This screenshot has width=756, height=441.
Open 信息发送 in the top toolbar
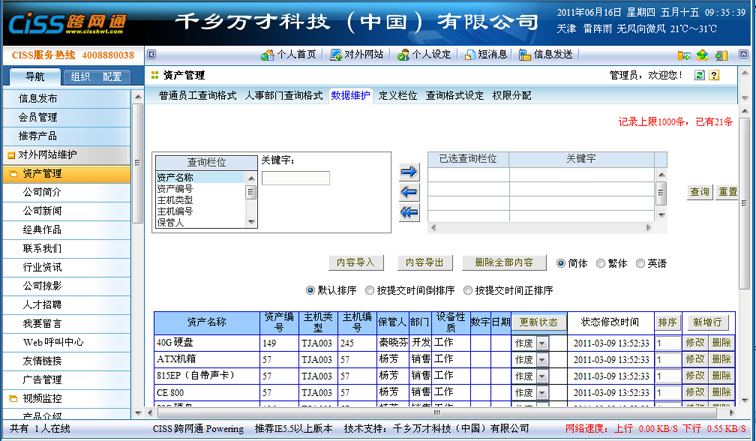[x=546, y=54]
